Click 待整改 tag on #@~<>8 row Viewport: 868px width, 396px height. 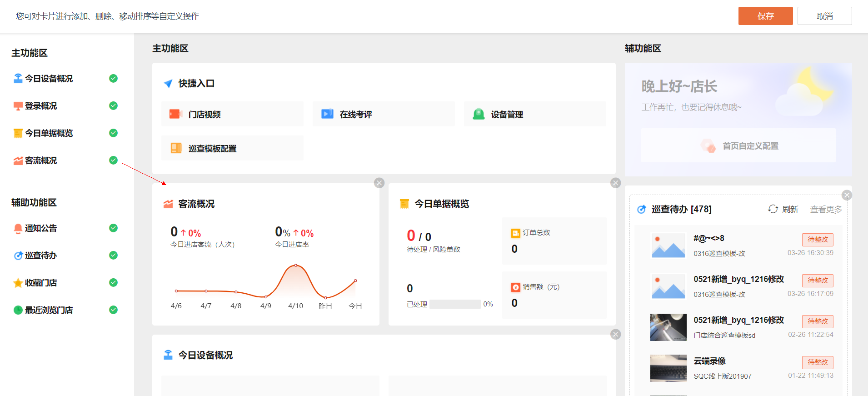coord(818,240)
